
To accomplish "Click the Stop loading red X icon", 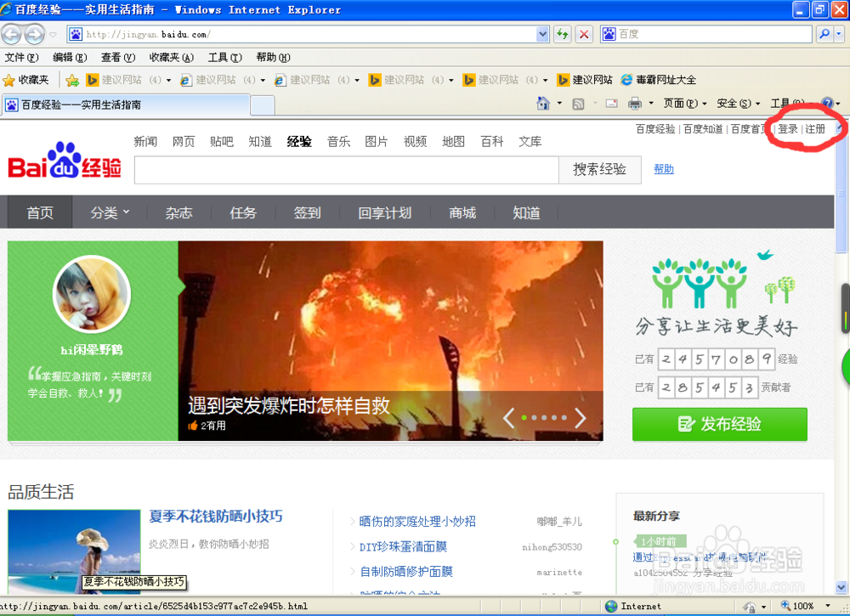I will (x=584, y=34).
